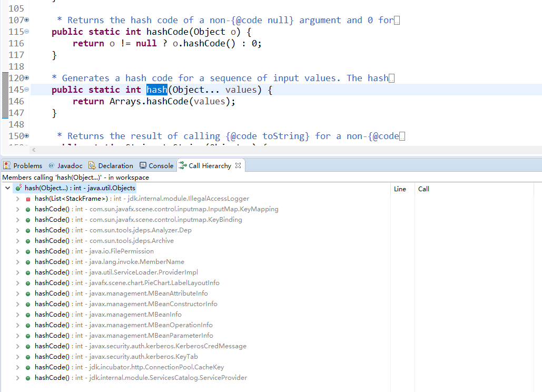Screen dimensions: 542x392
Task: Expand hashCode() of ServicesCatalog.ServiceProvider
Action: pyautogui.click(x=17, y=378)
